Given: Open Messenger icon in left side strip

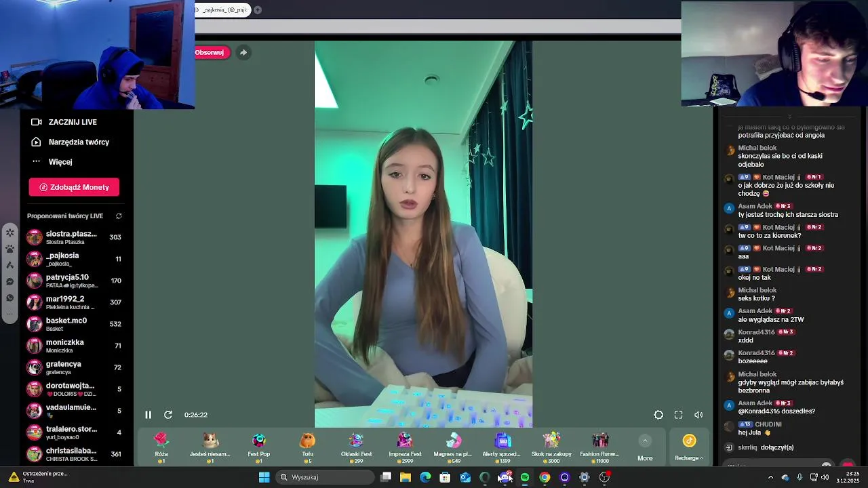Looking at the screenshot, I should (x=10, y=281).
